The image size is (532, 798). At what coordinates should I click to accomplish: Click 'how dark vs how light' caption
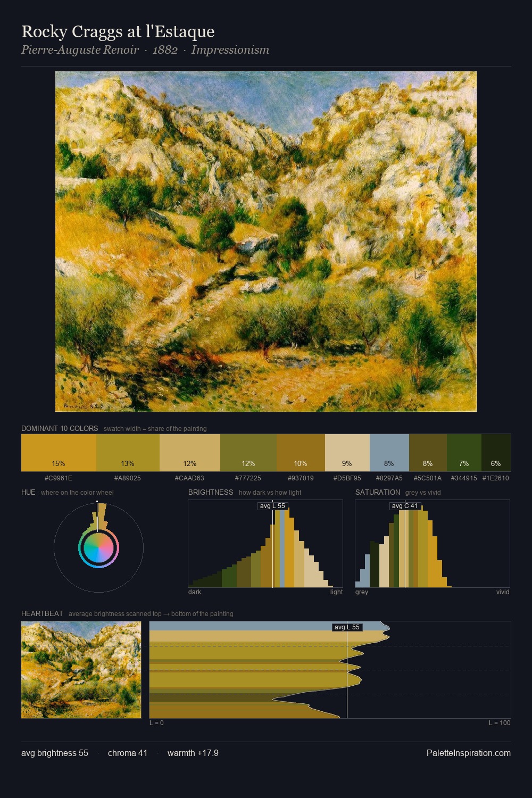click(x=270, y=493)
